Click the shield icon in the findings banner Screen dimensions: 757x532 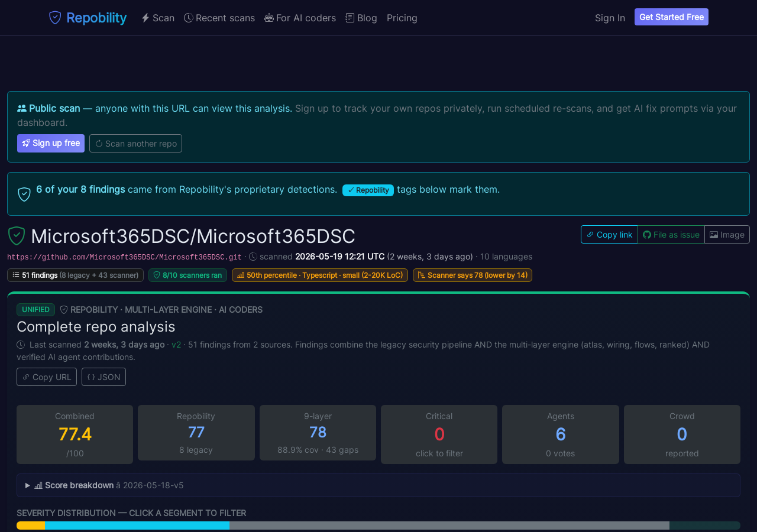click(x=24, y=194)
